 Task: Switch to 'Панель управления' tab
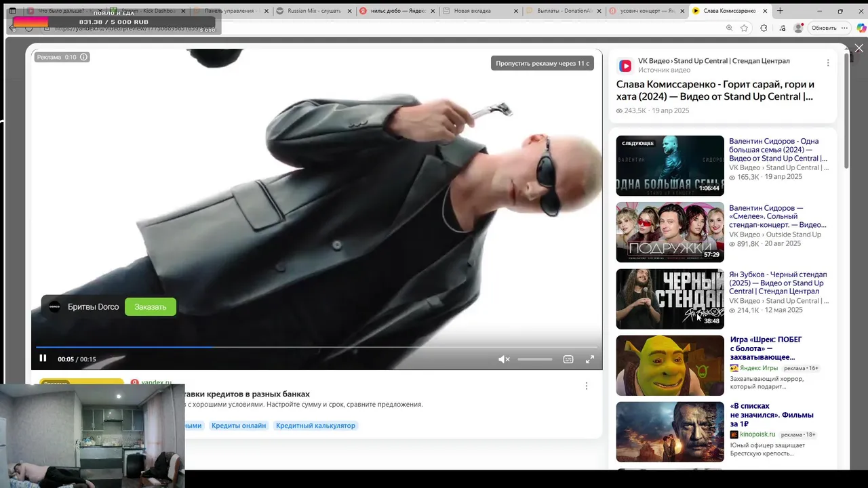[231, 11]
